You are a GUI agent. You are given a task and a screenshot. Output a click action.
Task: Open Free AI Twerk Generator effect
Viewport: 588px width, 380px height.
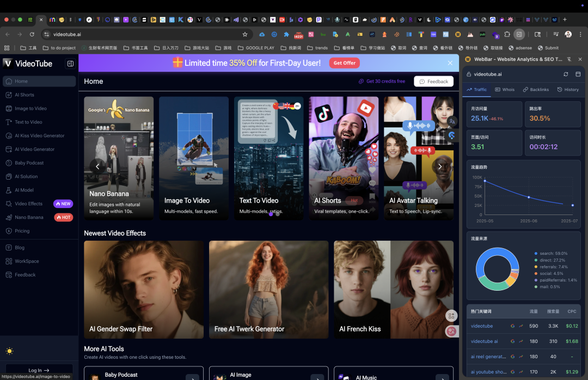pyautogui.click(x=268, y=290)
